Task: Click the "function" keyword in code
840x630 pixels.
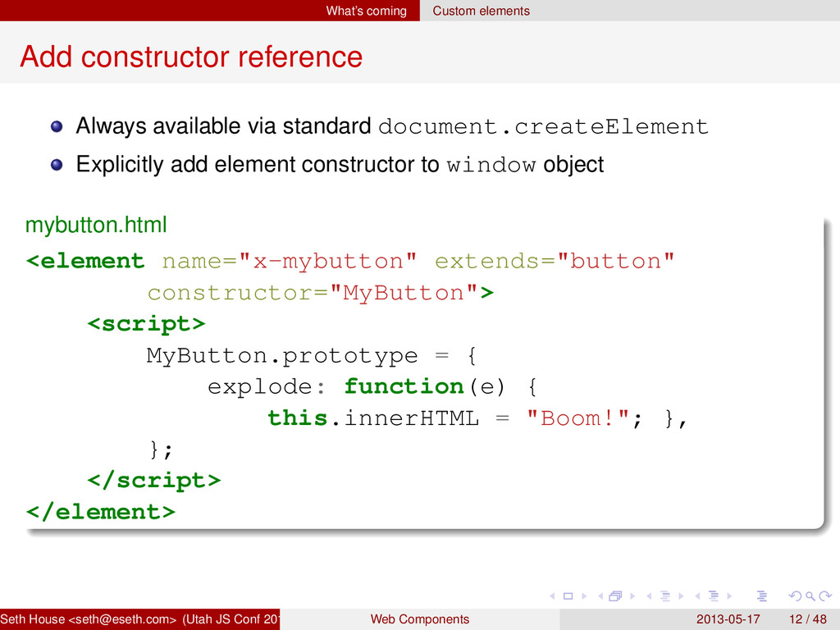Action: click(x=404, y=387)
